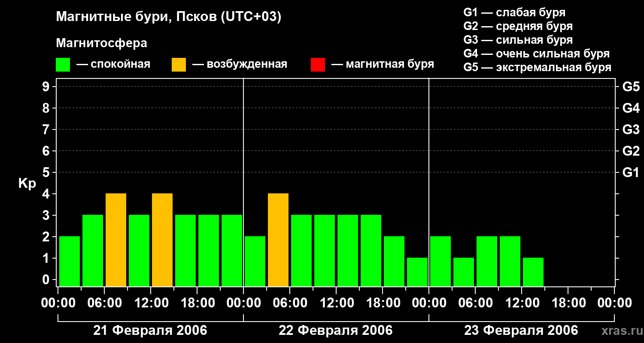Click the '— магнитная буря' legend text
The image size is (644, 343).
pos(383,64)
